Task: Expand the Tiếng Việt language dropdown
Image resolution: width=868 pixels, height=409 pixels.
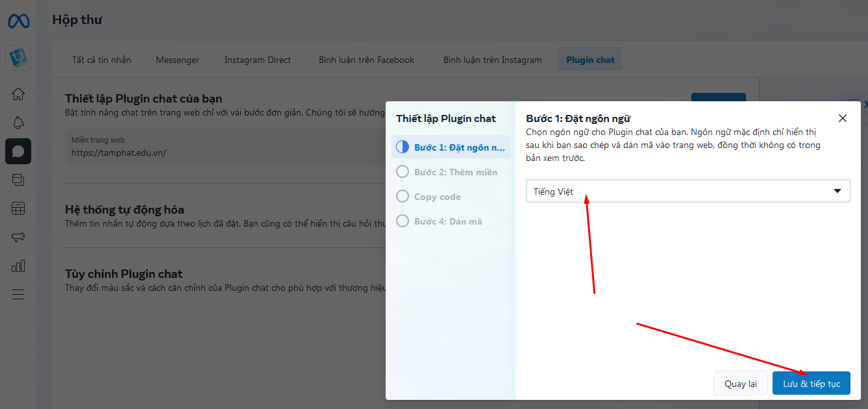Action: click(688, 192)
